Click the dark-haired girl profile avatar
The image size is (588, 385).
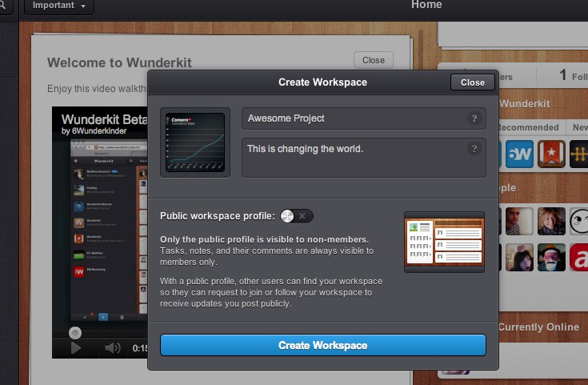519,258
